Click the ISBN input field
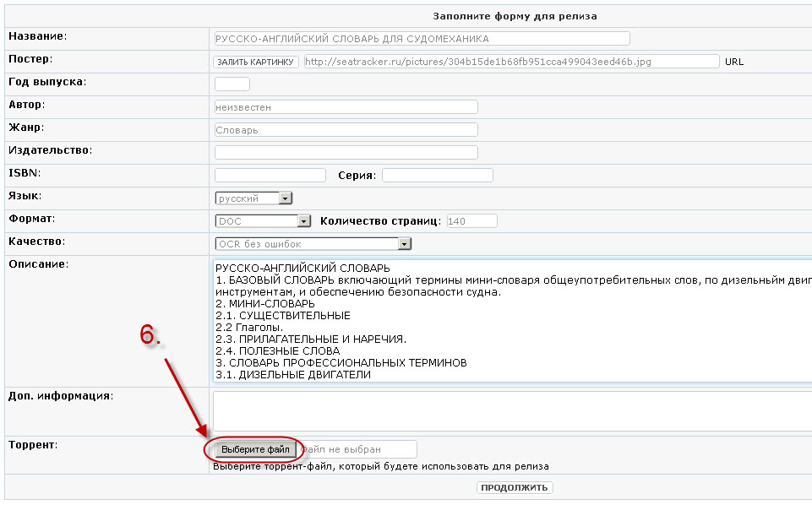 270,176
